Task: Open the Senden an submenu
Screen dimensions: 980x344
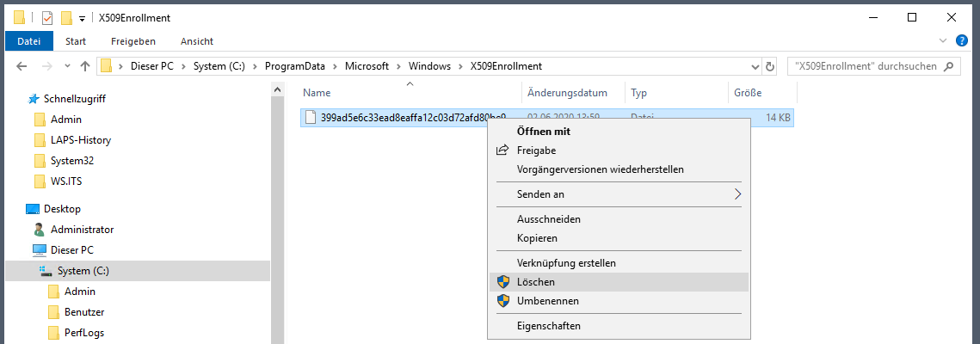Action: tap(618, 194)
